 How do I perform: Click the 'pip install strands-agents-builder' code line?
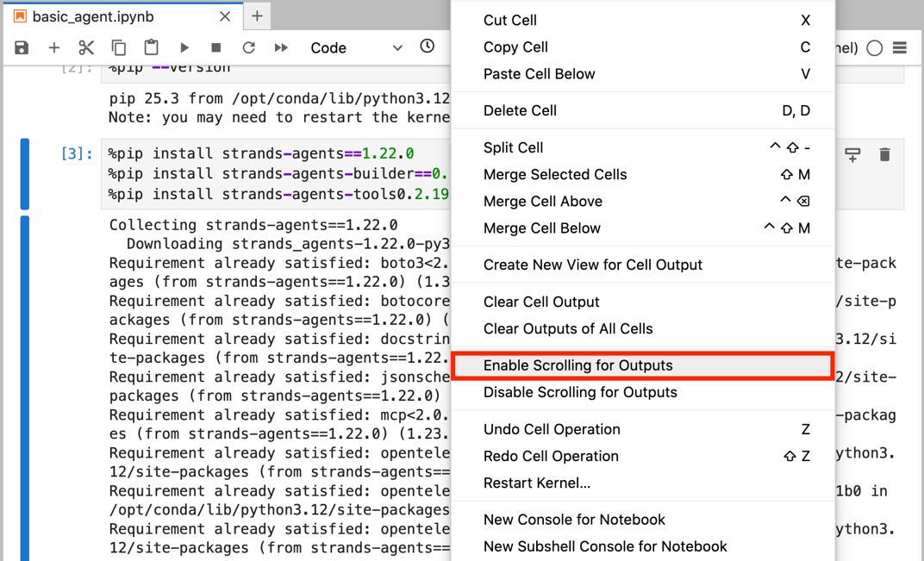[x=278, y=173]
